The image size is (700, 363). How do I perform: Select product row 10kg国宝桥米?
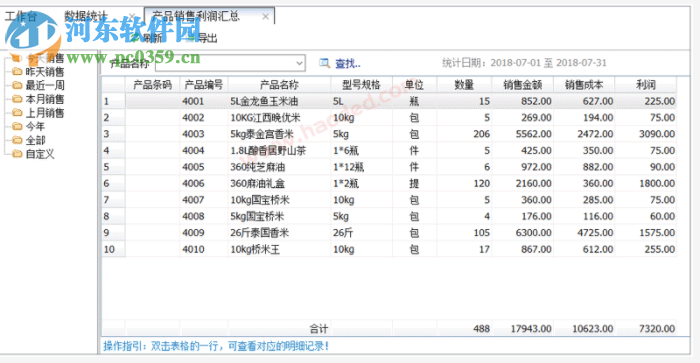pos(389,200)
